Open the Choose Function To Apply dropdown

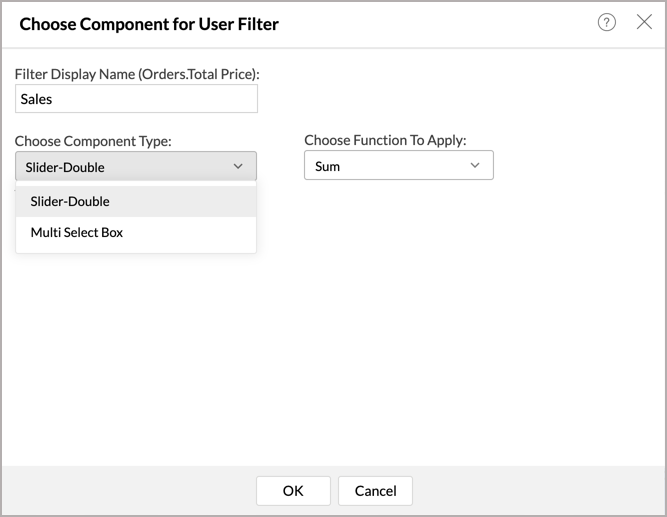(x=398, y=166)
